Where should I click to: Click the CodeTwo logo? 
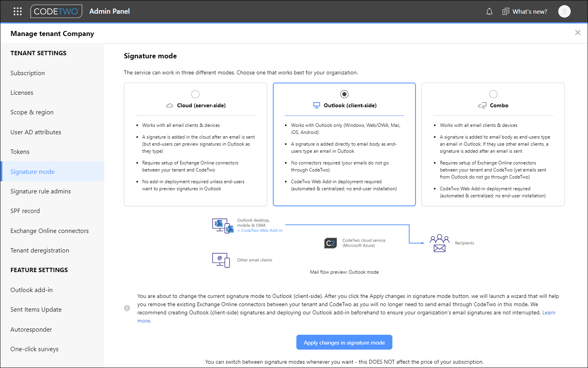[x=56, y=11]
